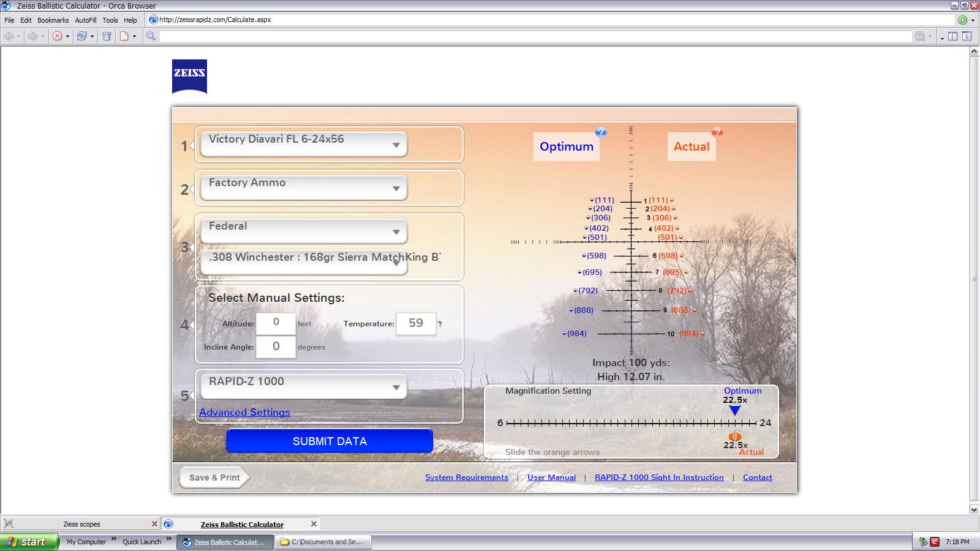Switch to the Ziess scopes tab
The width and height of the screenshot is (980, 551).
coord(81,524)
